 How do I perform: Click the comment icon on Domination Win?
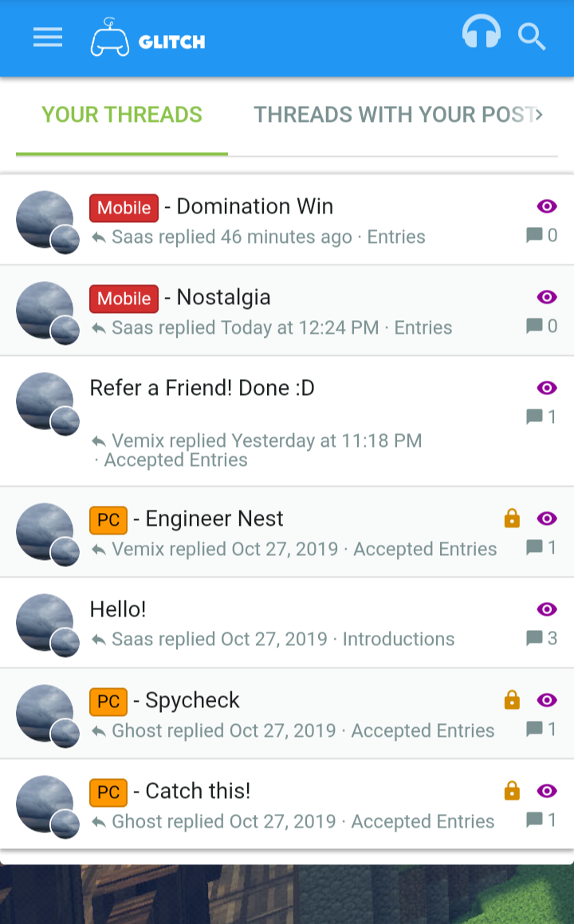[x=535, y=235]
